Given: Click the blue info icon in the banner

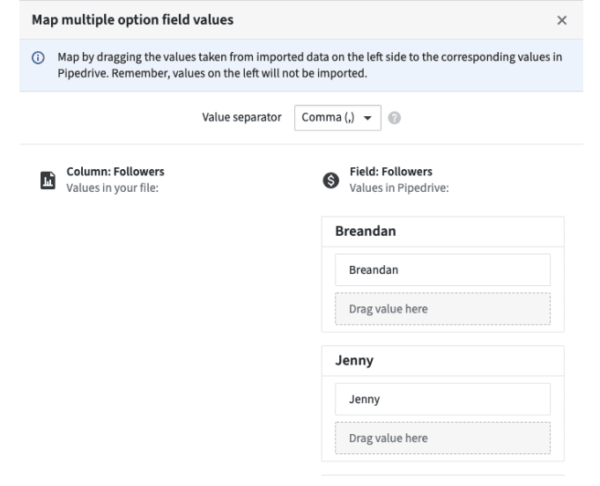Looking at the screenshot, I should pyautogui.click(x=38, y=58).
